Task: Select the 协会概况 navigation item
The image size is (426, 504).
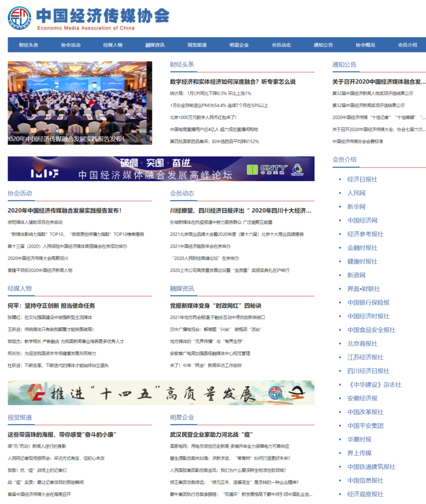Action: click(x=366, y=45)
